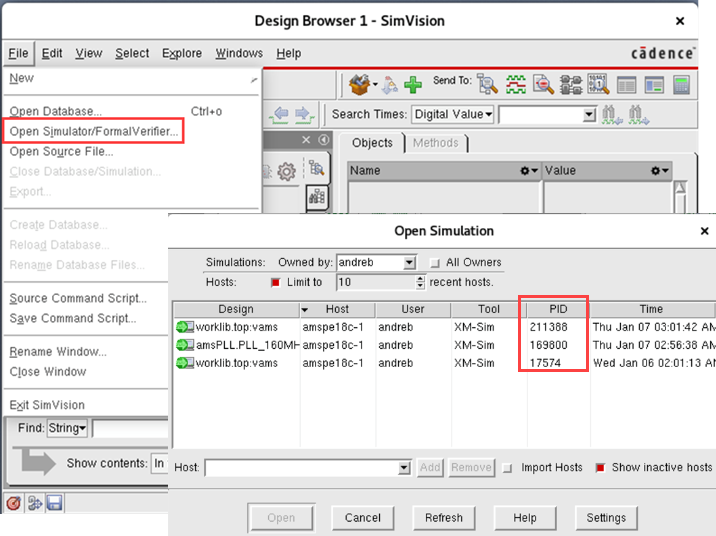Open the Explore menu
The image size is (716, 536).
pos(181,53)
